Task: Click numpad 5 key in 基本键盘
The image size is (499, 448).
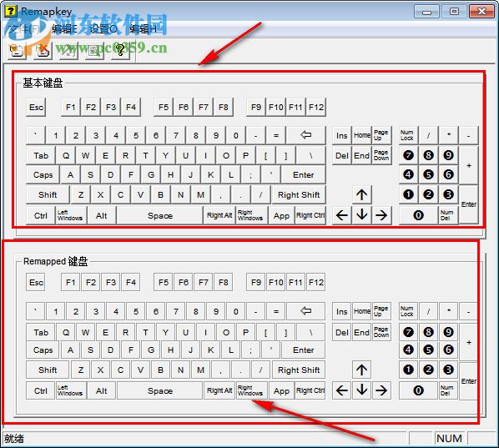Action: coord(428,174)
